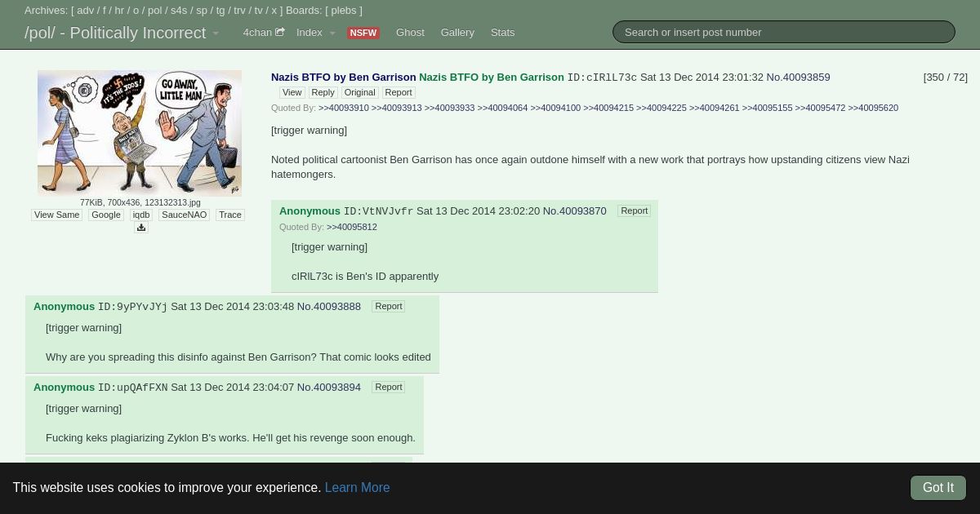Viewport: 980px width, 514px height.
Task: Click the Trace button under image
Action: point(230,215)
